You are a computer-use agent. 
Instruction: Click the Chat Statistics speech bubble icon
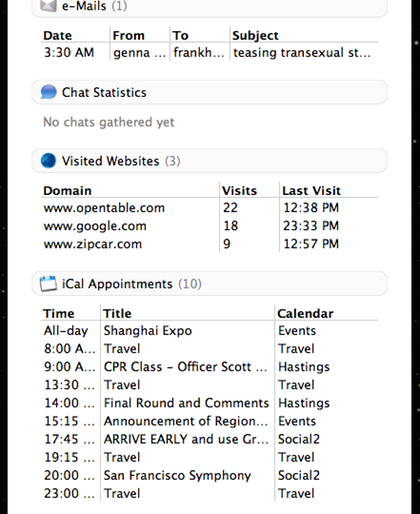48,92
